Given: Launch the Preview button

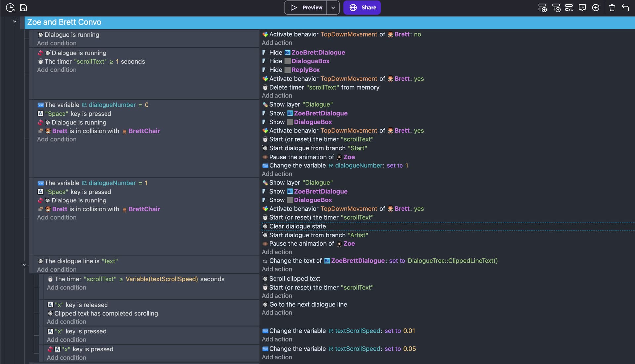Looking at the screenshot, I should coord(306,8).
